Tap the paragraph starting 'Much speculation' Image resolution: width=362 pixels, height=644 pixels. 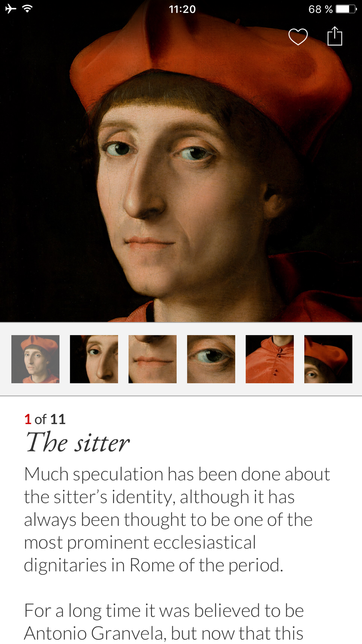point(177,519)
